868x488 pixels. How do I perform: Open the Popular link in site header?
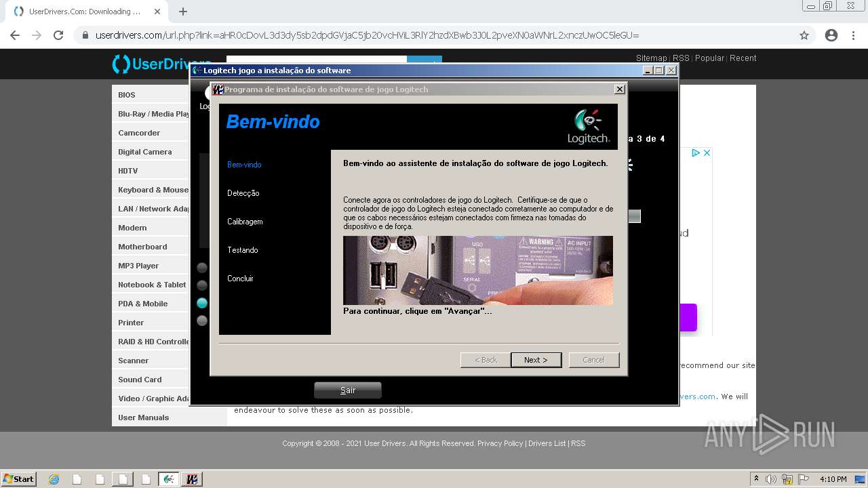coord(709,58)
